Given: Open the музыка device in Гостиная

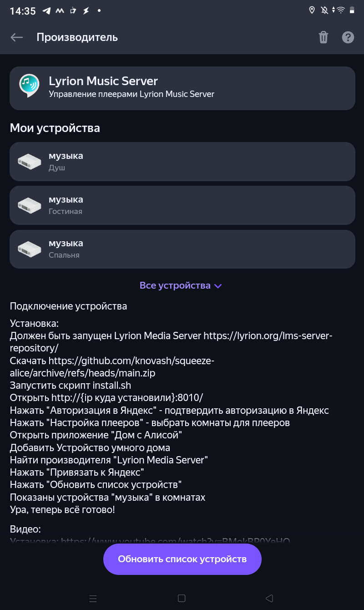Looking at the screenshot, I should point(182,205).
